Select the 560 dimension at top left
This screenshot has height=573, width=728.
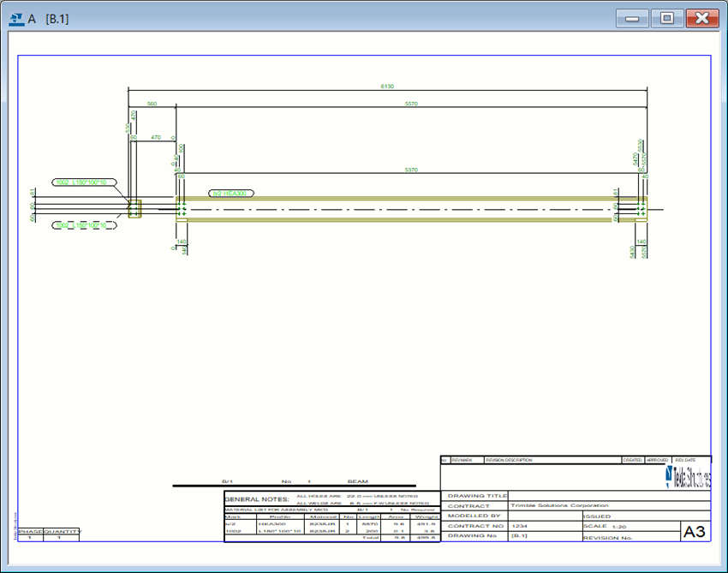tap(152, 104)
